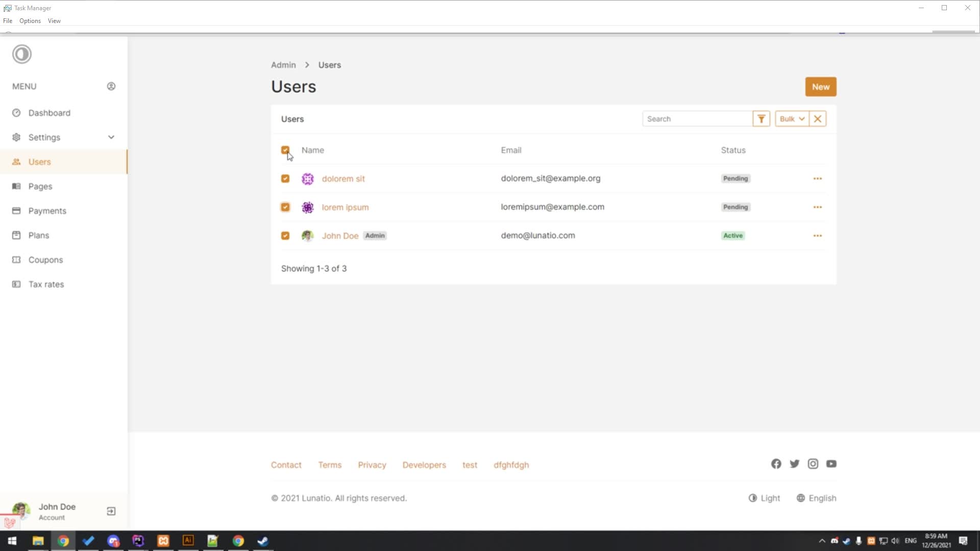Open XAMPP from the taskbar
The height and width of the screenshot is (551, 980).
163,541
